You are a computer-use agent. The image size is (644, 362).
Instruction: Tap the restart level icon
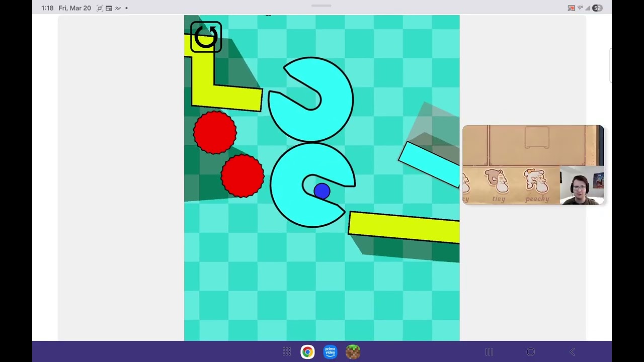pos(206,37)
